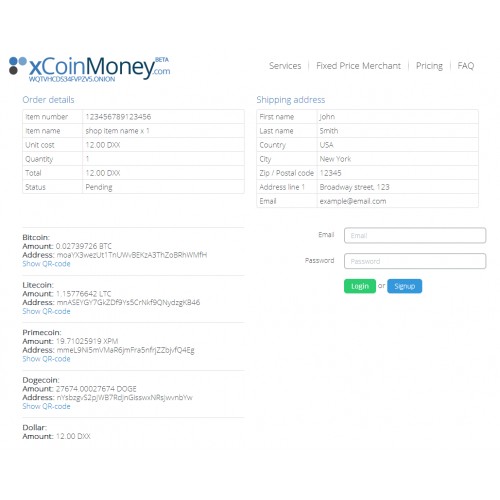Click the Primecoin address text
500x500 pixels.
tap(125, 350)
